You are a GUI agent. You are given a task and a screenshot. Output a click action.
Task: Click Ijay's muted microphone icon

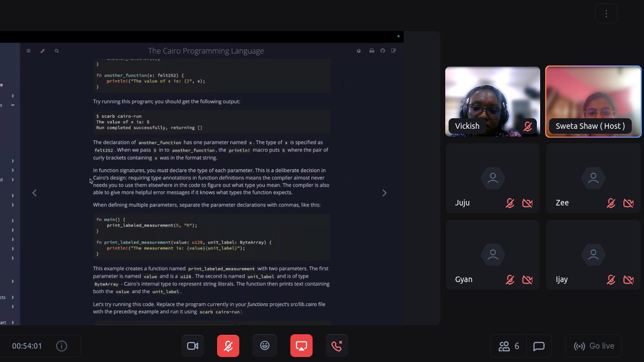[611, 279]
